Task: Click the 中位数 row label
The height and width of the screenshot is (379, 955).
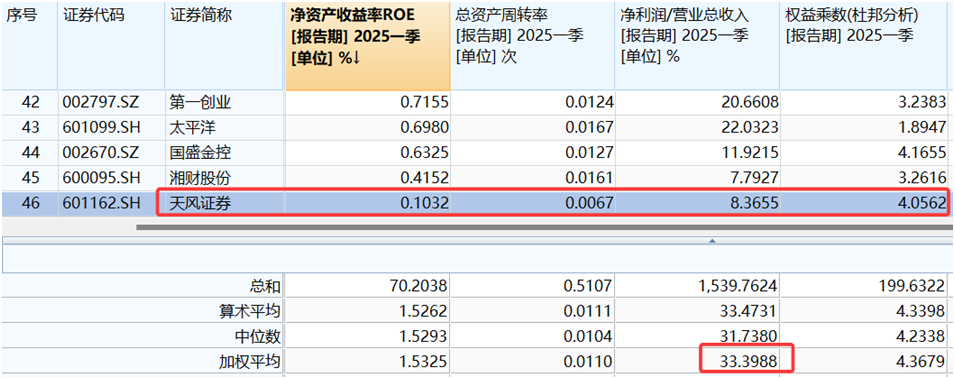Action: tap(257, 336)
